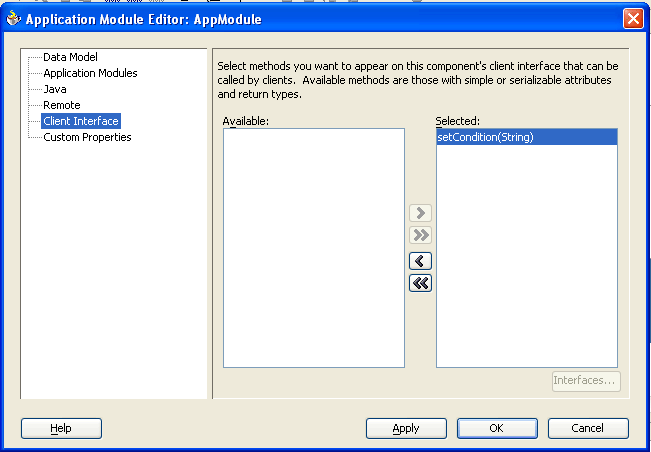Apply the client interface changes
651x452 pixels.
pos(406,428)
